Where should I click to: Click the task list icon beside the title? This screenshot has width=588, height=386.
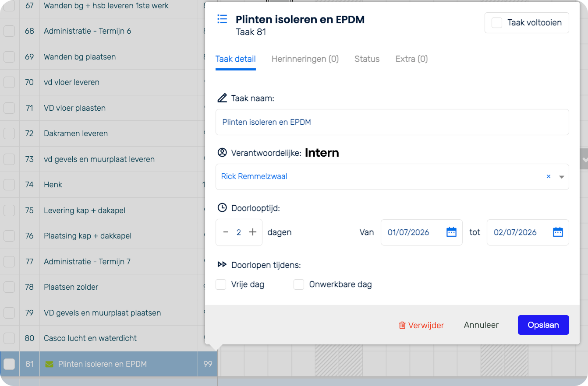222,19
